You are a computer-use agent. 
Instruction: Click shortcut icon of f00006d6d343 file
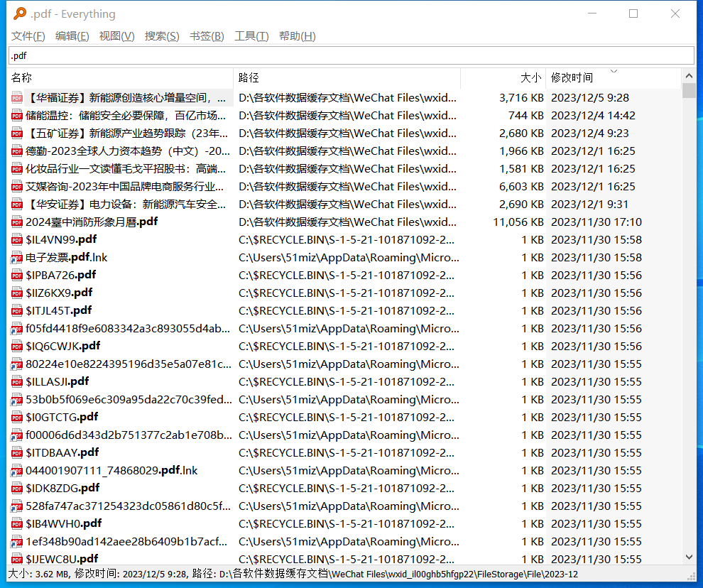tap(17, 435)
